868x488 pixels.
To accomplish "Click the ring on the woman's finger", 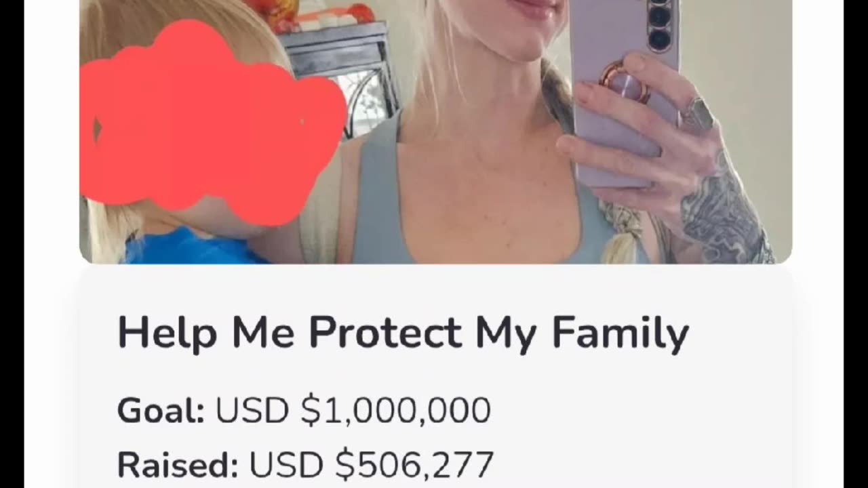I will 698,117.
